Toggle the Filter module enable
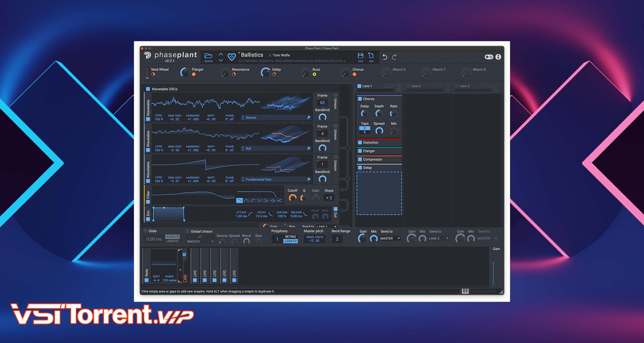This screenshot has height=343, width=644. pyautogui.click(x=148, y=202)
